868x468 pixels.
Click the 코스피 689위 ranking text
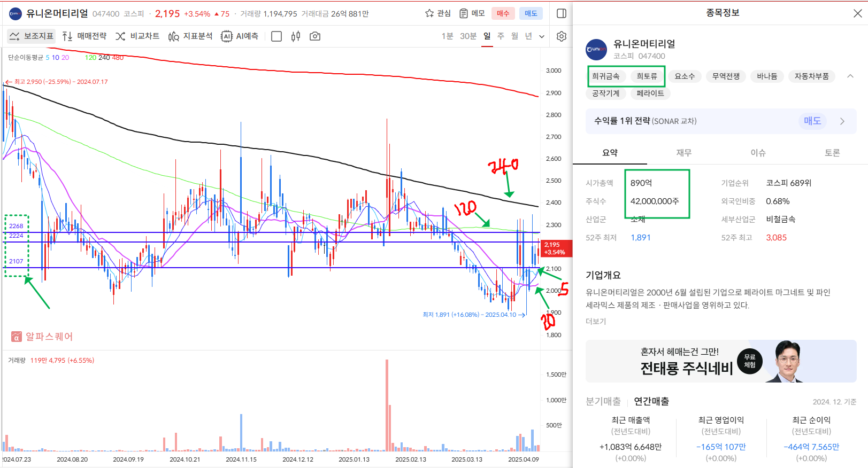coord(789,183)
